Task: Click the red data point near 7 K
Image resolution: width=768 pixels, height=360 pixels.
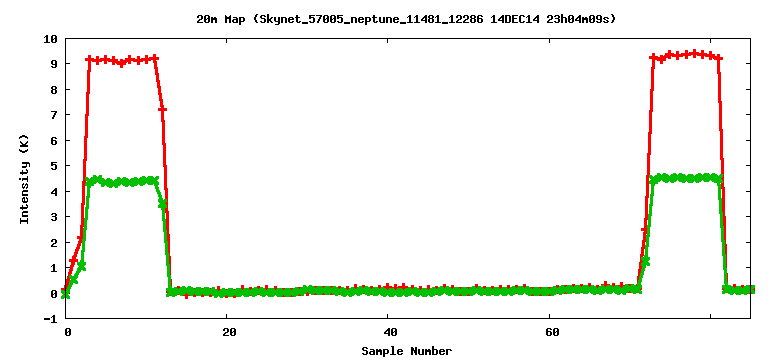Action: 163,109
